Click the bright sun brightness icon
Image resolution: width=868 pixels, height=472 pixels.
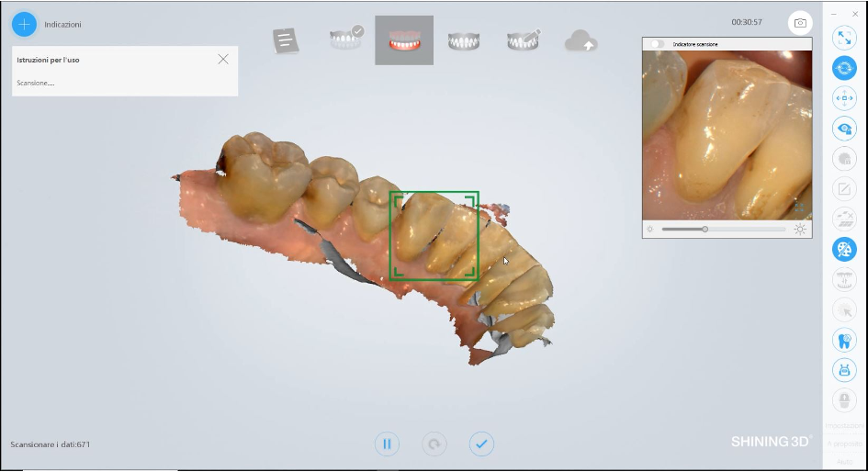(800, 229)
